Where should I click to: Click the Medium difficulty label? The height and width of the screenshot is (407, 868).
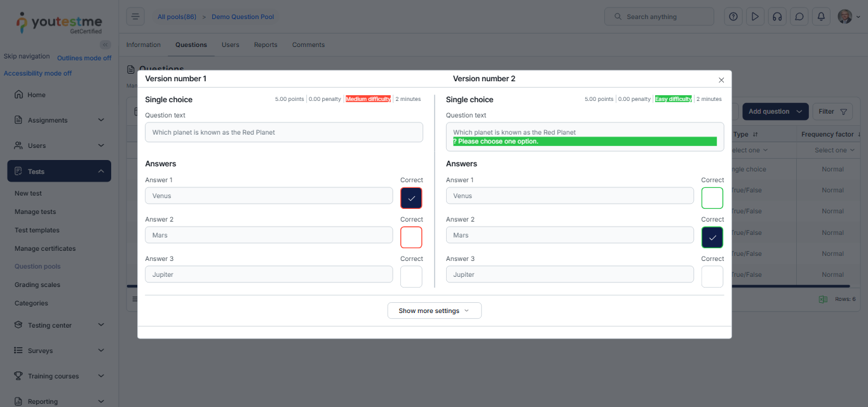point(368,99)
